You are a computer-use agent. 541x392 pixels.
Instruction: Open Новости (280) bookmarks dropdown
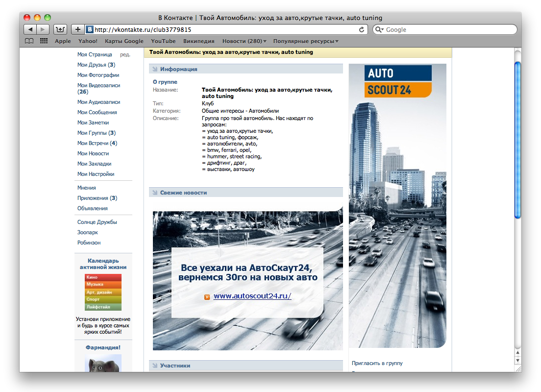244,41
